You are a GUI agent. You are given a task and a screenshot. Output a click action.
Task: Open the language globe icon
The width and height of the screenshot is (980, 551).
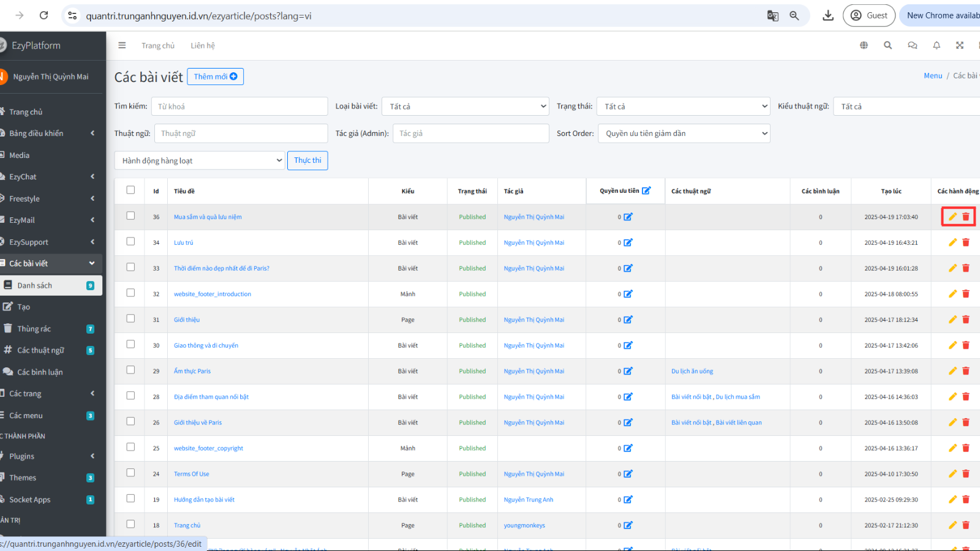(x=864, y=45)
